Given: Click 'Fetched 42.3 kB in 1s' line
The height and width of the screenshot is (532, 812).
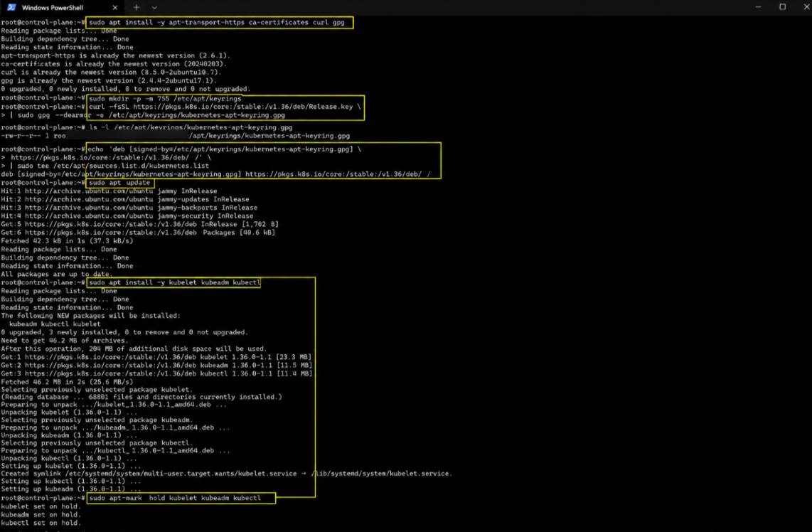Looking at the screenshot, I should 68,240.
